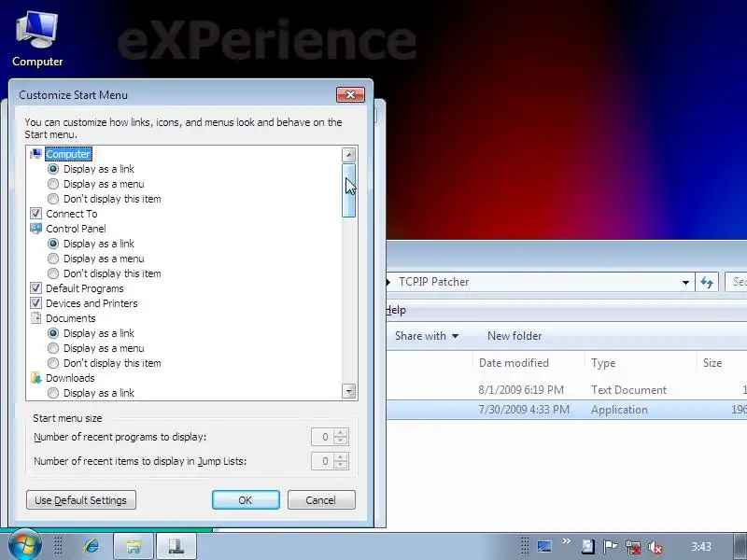Toggle the Connect To checkbox
The height and width of the screenshot is (560, 747).
(x=35, y=214)
